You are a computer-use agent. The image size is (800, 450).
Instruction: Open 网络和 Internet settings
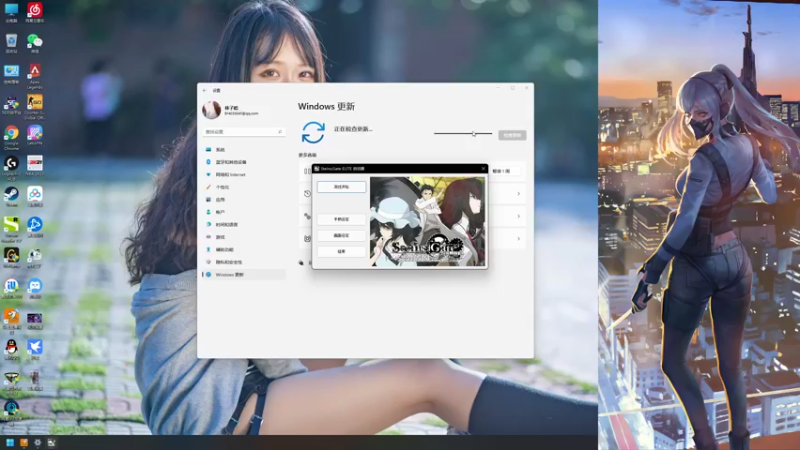(243, 174)
